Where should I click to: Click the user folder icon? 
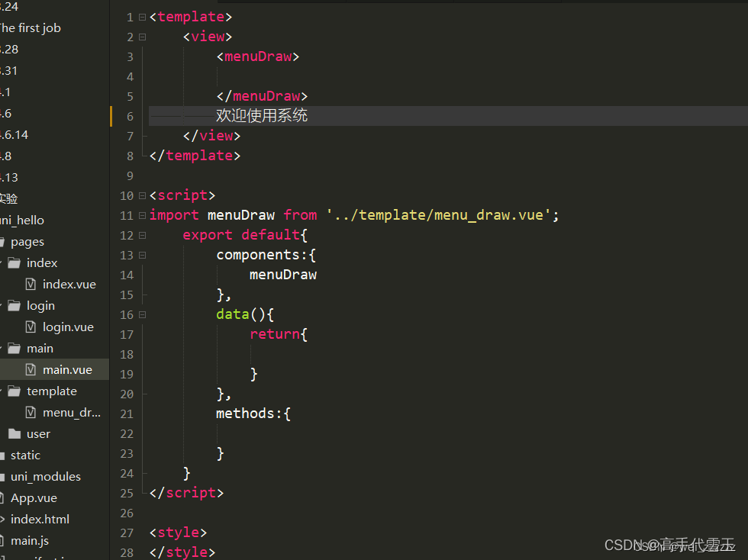tap(15, 433)
